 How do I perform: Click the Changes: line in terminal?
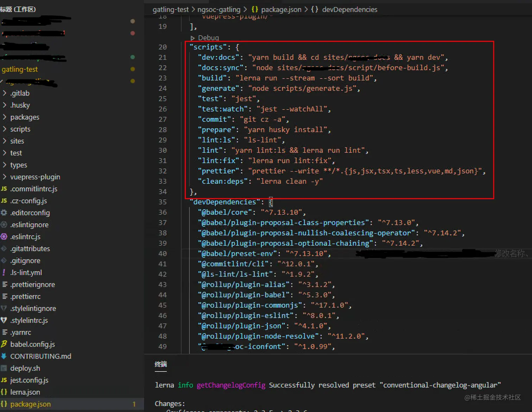tap(170, 404)
